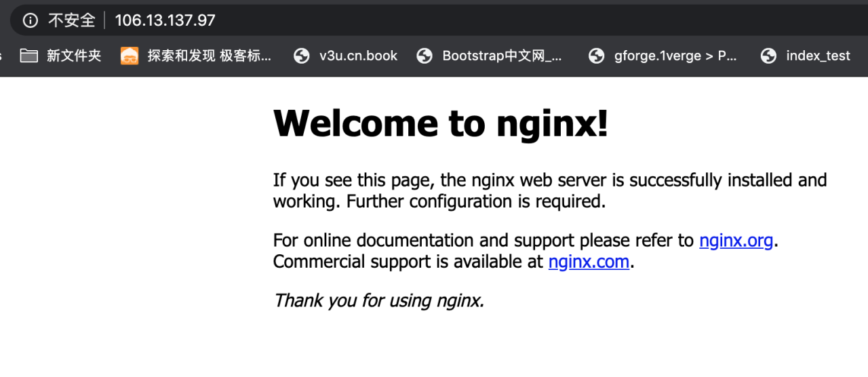Screen dimensions: 868x377
Task: Click the words 'Commercial support is available at'
Action: pos(408,262)
